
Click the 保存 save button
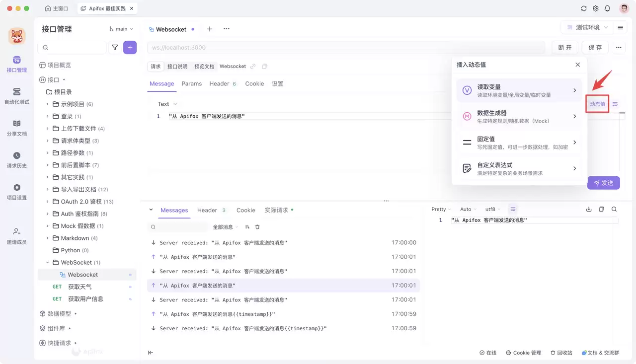click(595, 48)
